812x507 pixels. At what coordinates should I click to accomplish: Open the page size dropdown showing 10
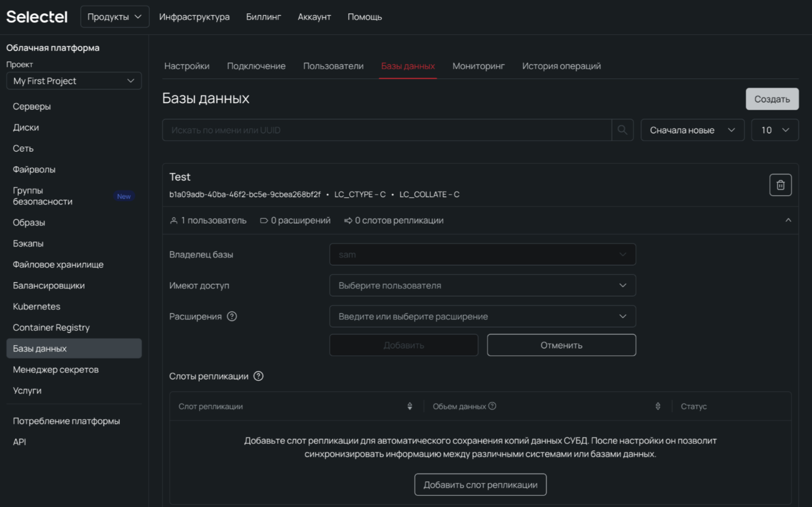coord(774,130)
